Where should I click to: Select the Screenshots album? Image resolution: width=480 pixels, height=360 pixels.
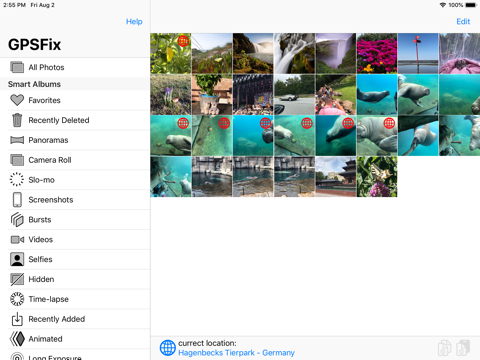tap(75, 200)
